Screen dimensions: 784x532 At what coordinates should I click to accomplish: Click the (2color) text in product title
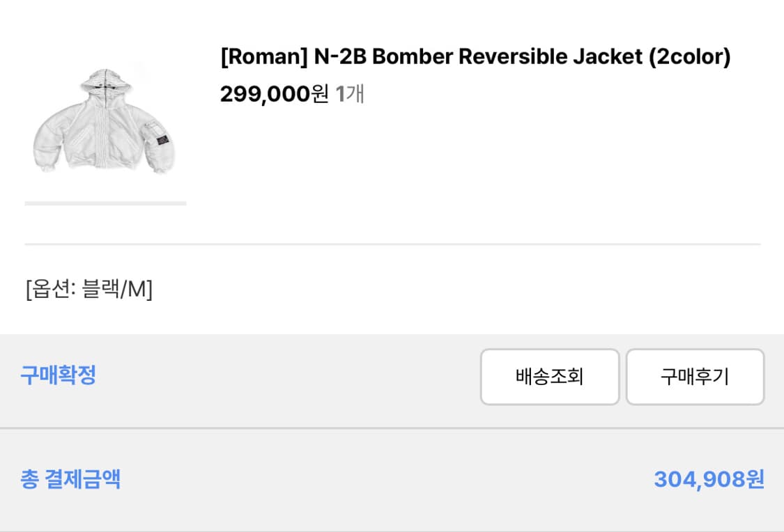pyautogui.click(x=689, y=57)
